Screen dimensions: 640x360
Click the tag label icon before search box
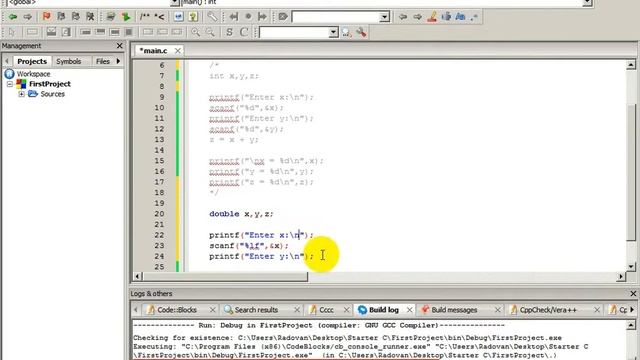(283, 17)
